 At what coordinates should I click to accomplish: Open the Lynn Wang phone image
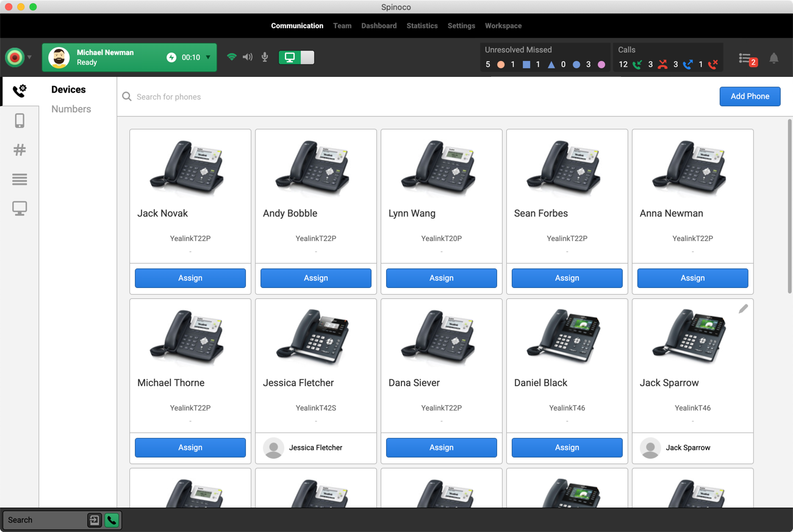(x=437, y=167)
